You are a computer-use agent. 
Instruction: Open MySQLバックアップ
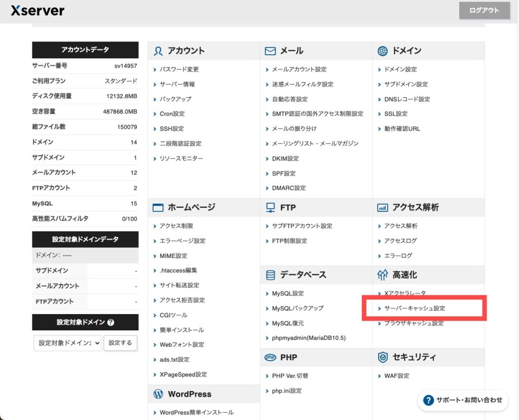[x=298, y=308]
